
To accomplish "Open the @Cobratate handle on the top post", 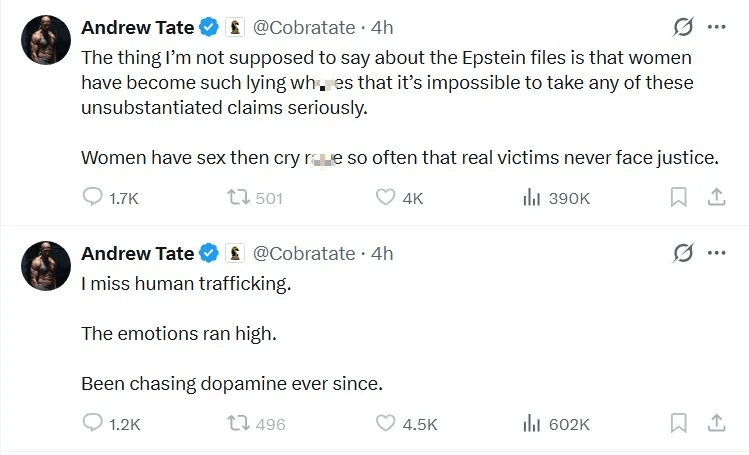I will click(x=304, y=28).
